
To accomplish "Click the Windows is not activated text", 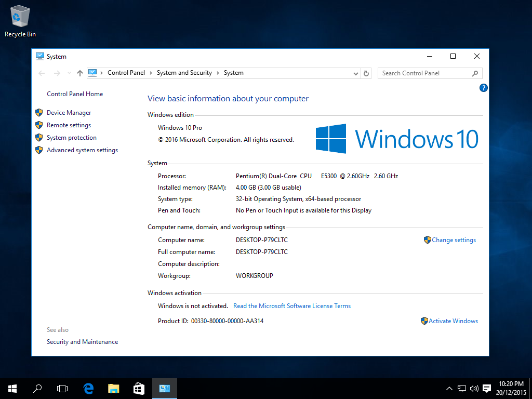I will tap(193, 306).
